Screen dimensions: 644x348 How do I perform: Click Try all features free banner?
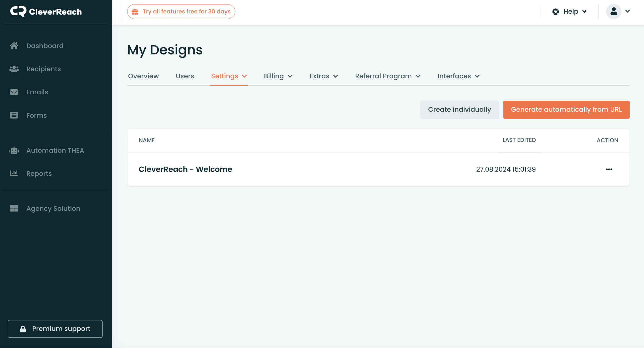(x=181, y=12)
